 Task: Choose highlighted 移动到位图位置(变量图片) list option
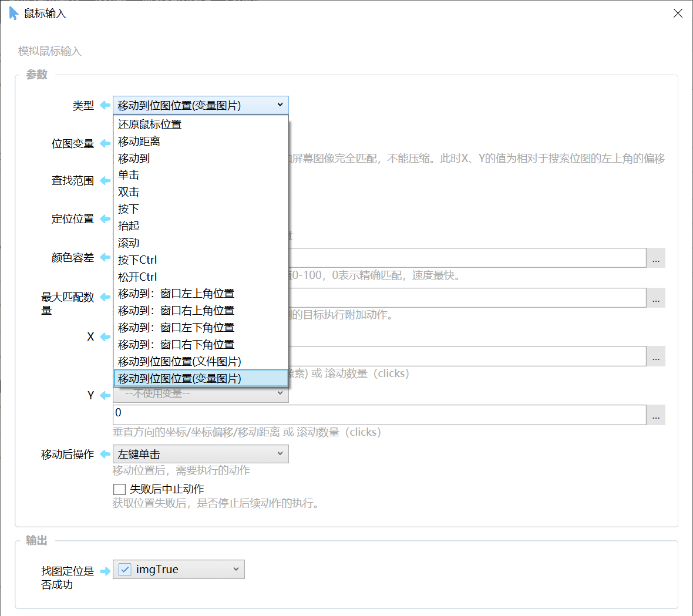pyautogui.click(x=201, y=378)
